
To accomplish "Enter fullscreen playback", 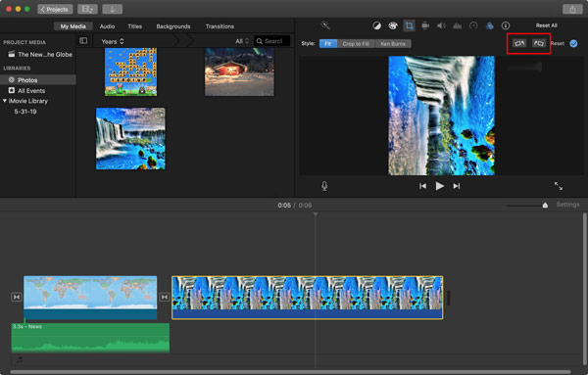I will [559, 186].
